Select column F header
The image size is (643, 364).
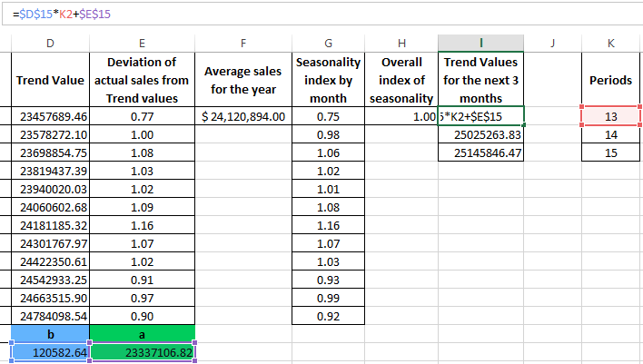pyautogui.click(x=243, y=43)
